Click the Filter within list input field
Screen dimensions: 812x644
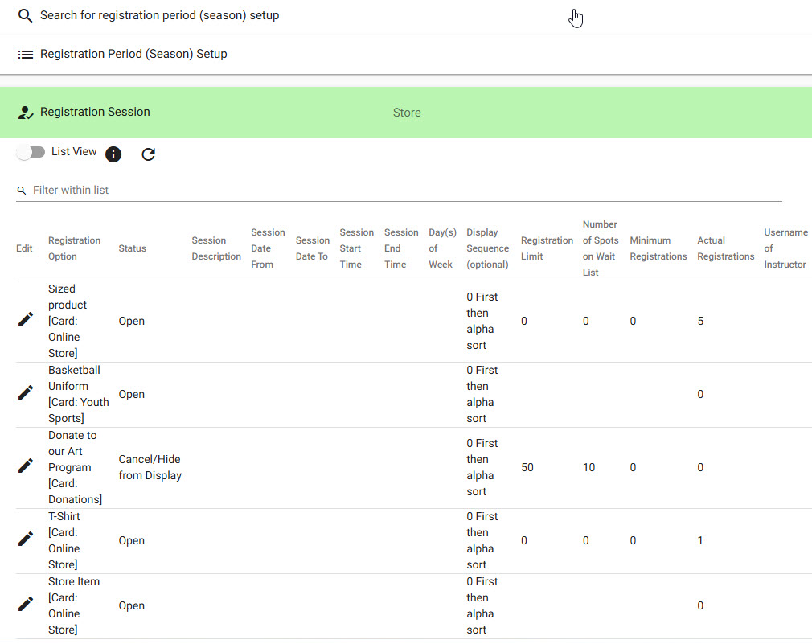point(402,191)
